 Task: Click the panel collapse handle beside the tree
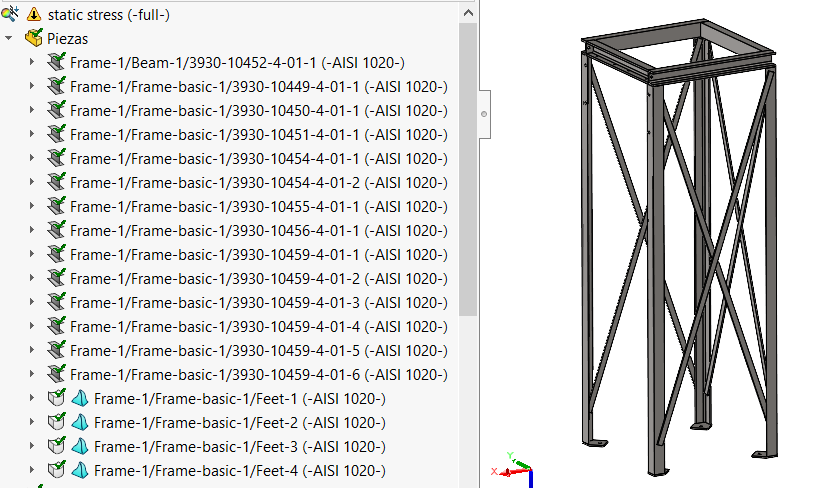(484, 114)
